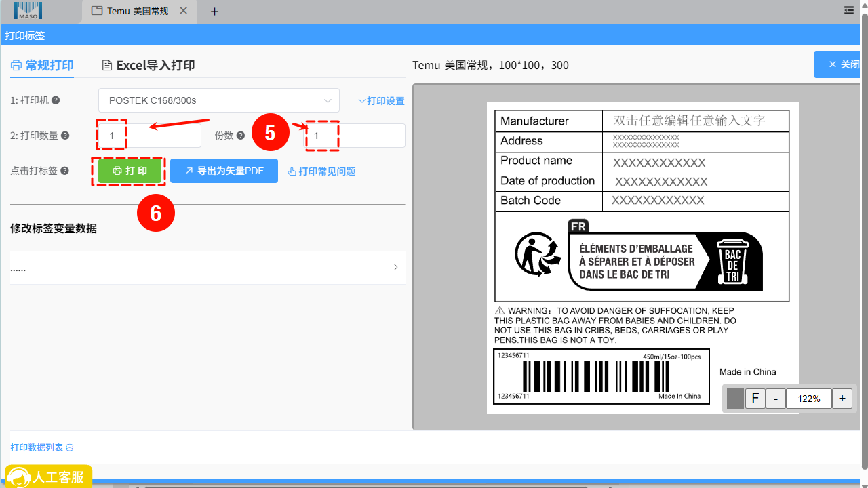Click the Manufacturer cell on label
Image resolution: width=868 pixels, height=488 pixels.
pyautogui.click(x=549, y=121)
